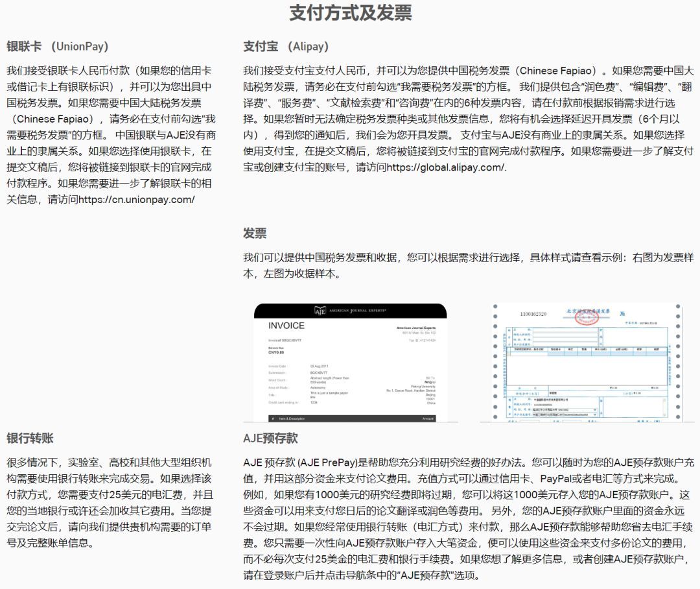This screenshot has width=700, height=589.
Task: Click the AJE logo on the invoice sample
Action: tap(320, 311)
